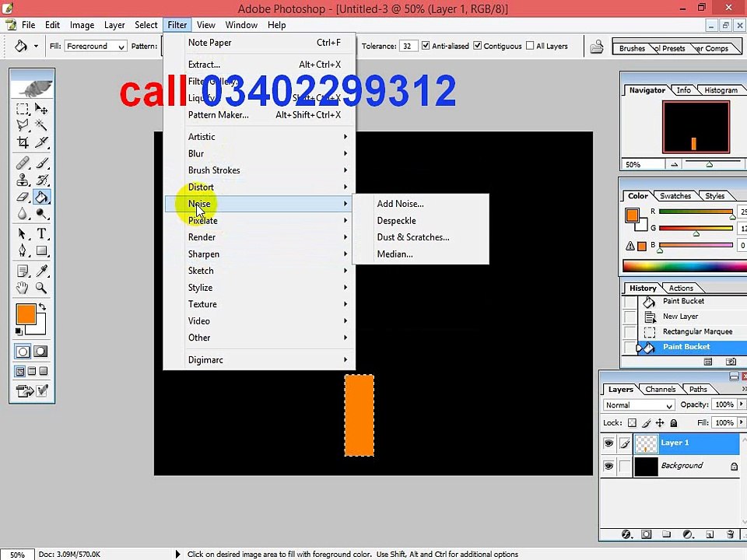Open the layer Fill slider arrow
Image resolution: width=747 pixels, height=560 pixels.
point(741,422)
